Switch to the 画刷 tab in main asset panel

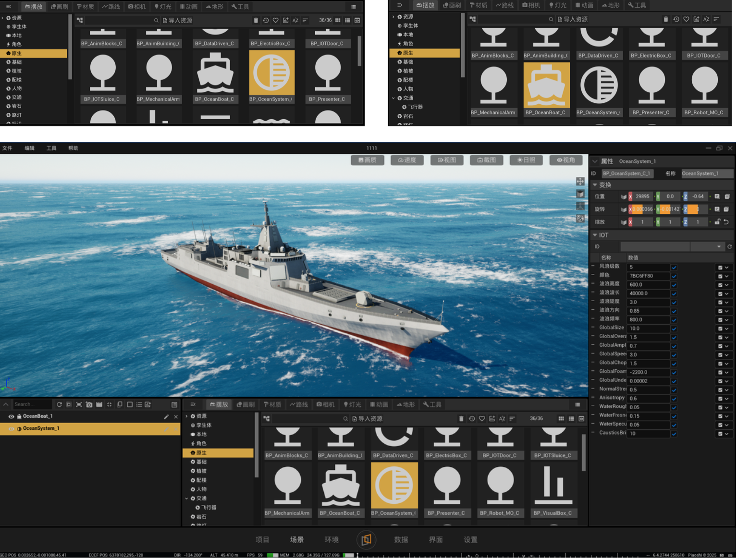(246, 404)
